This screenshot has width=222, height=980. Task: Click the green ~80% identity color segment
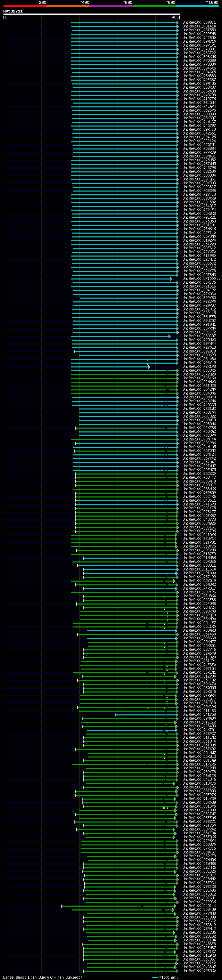click(154, 6)
